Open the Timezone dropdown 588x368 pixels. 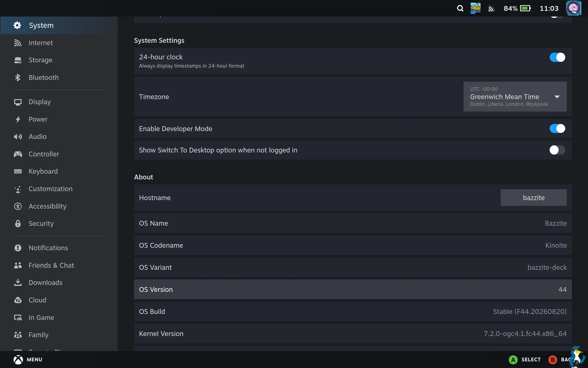(x=515, y=97)
